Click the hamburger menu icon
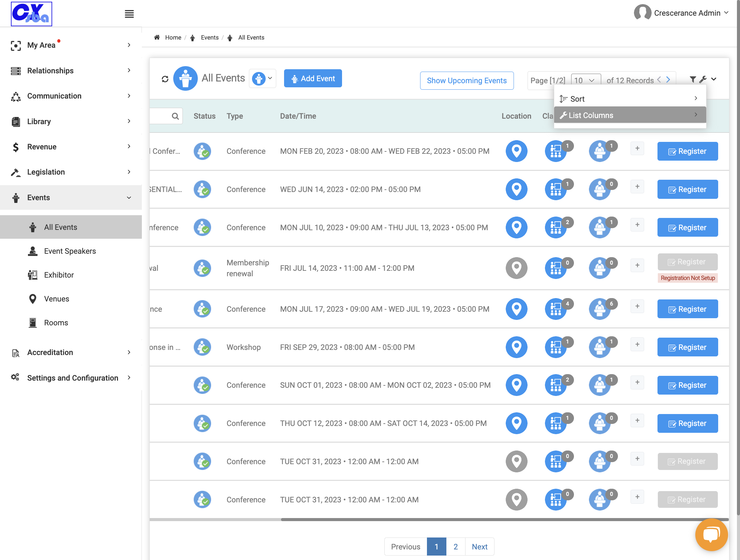 click(129, 14)
